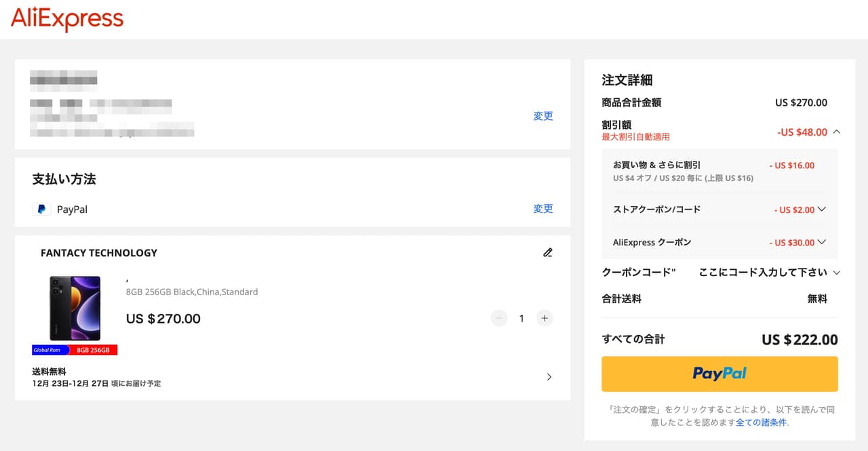The width and height of the screenshot is (868, 451).
Task: Click the pencil edit icon for FANTACY TECHNOLOGY
Action: point(548,253)
